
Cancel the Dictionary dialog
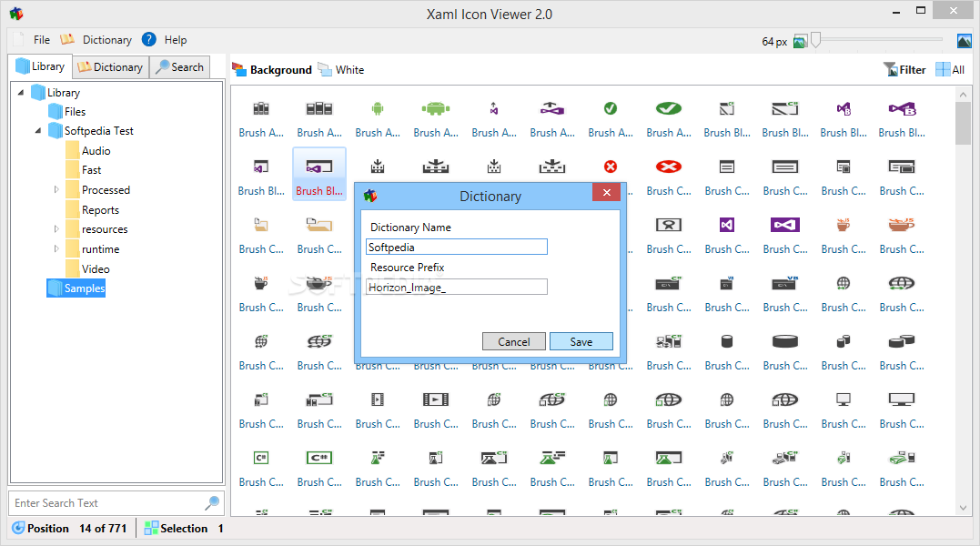point(513,340)
